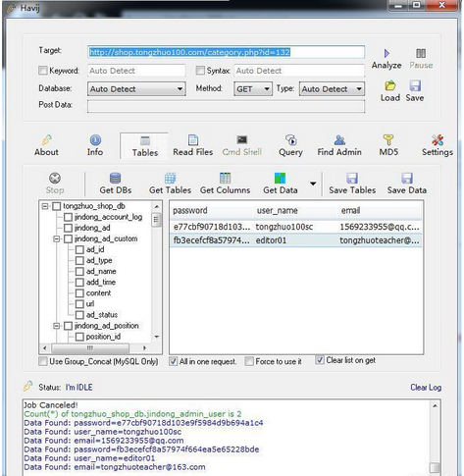Click the tree scrollbar down arrow
The width and height of the screenshot is (464, 476).
(x=156, y=337)
